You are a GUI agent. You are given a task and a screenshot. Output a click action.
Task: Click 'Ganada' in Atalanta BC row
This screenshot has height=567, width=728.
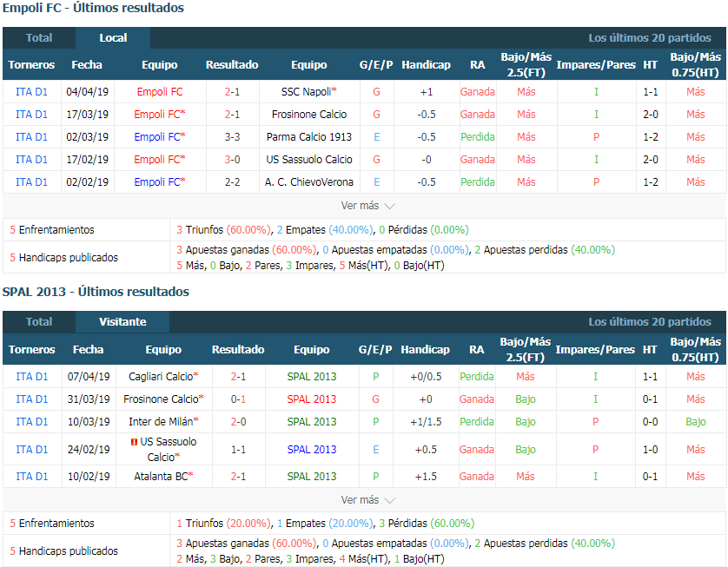[x=476, y=476]
